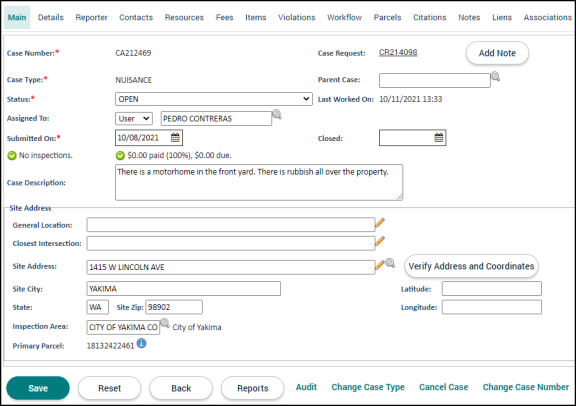Viewport: 576px width, 406px height.
Task: Open the Status dropdown showing OPEN
Action: (x=214, y=99)
